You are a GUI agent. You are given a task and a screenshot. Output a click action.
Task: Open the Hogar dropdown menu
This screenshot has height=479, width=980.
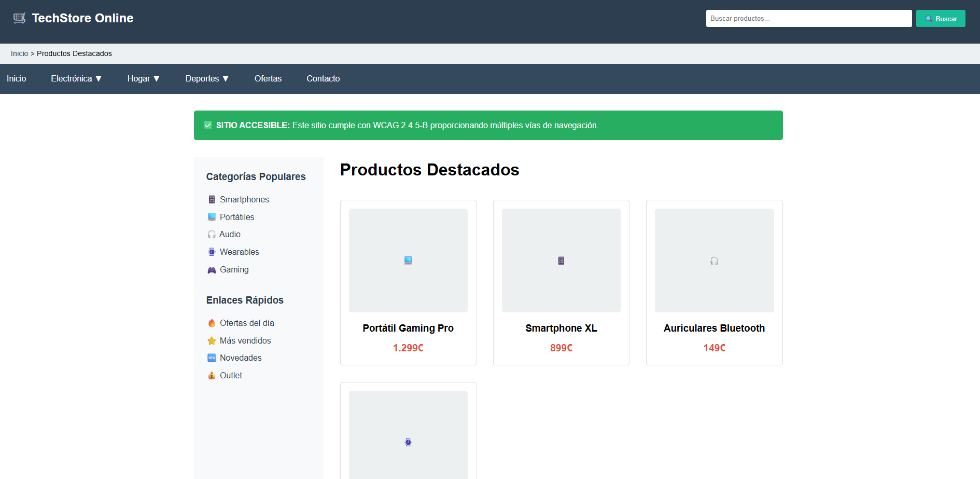coord(143,79)
